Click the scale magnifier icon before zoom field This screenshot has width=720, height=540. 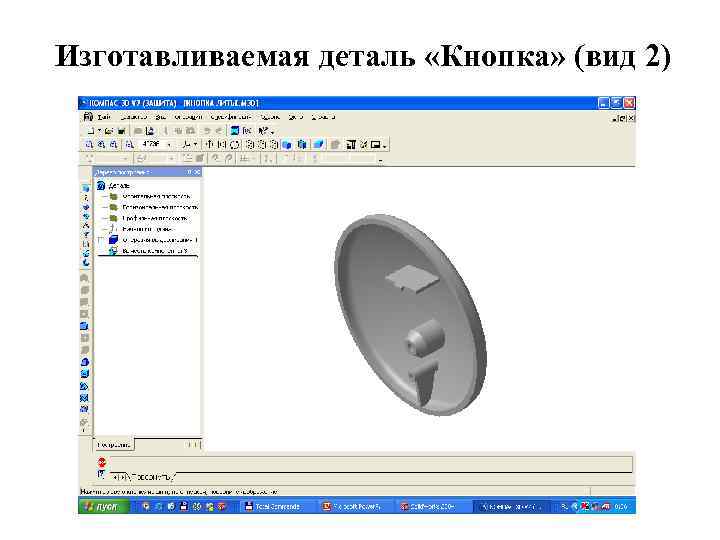click(130, 145)
